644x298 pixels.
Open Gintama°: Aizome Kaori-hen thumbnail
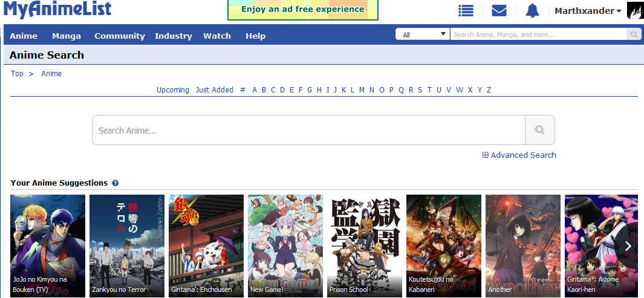601,246
